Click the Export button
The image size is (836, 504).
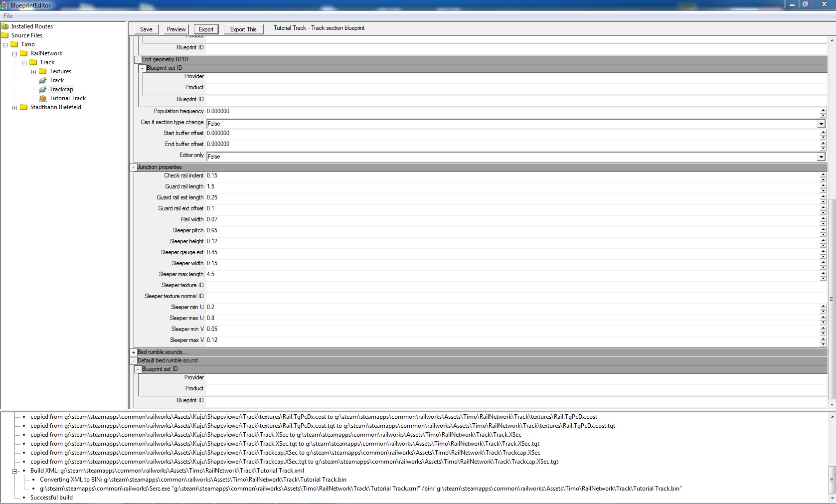[x=206, y=29]
